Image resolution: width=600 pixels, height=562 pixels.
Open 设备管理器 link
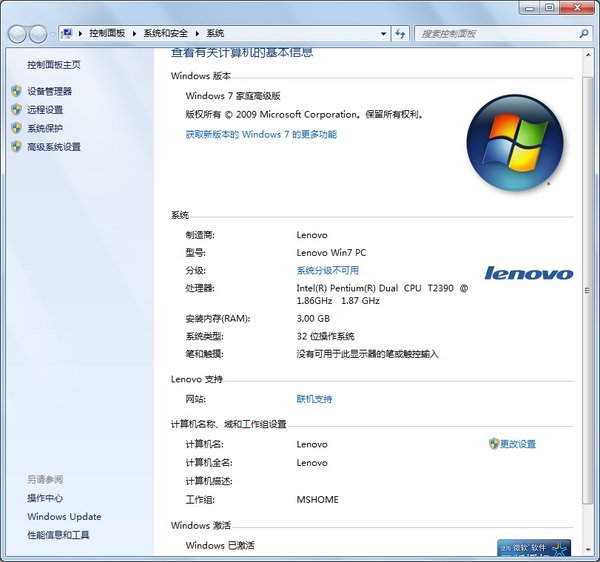(49, 91)
